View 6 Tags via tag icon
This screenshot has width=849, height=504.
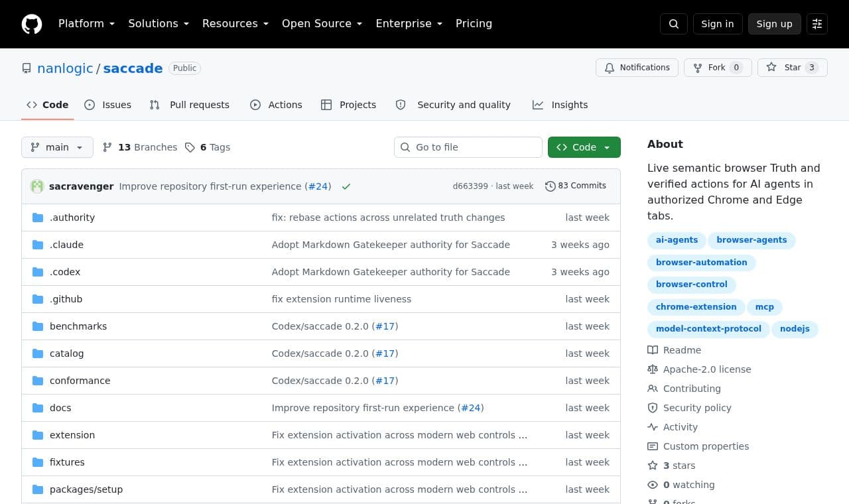tap(208, 147)
